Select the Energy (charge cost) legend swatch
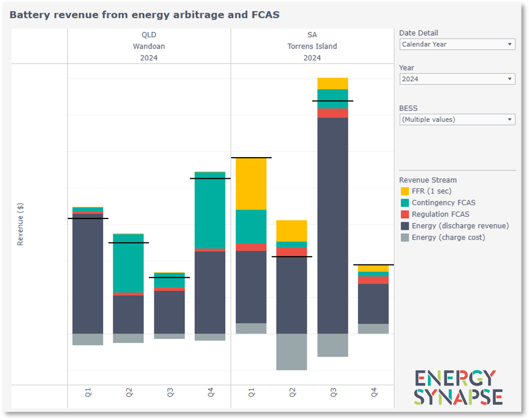Screen dimensions: 529x420 tap(405, 237)
